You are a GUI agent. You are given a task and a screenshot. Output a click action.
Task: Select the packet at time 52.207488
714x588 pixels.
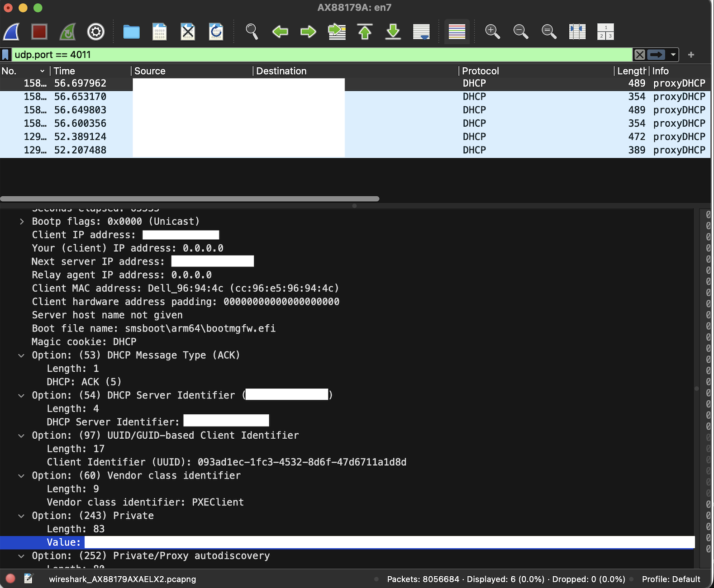tap(355, 150)
